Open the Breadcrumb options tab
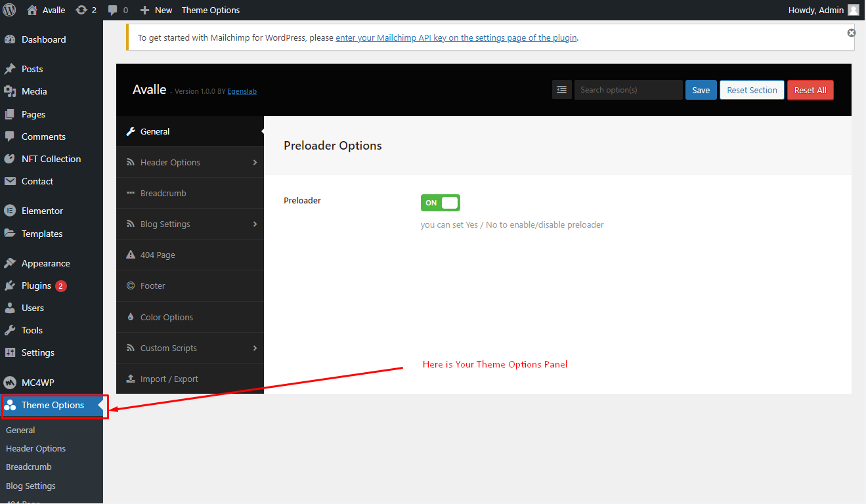Screen dimensions: 866x504 click(190, 193)
